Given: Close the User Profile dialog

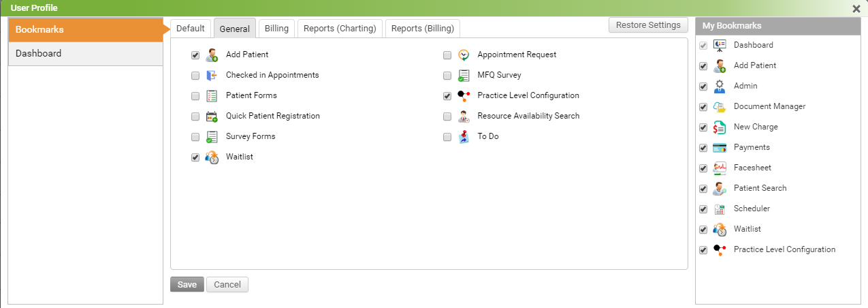Looking at the screenshot, I should (x=856, y=9).
